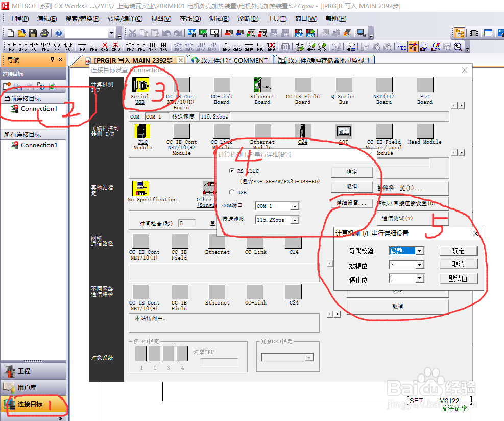Open the toolbar combo box dropdown

coord(111,33)
